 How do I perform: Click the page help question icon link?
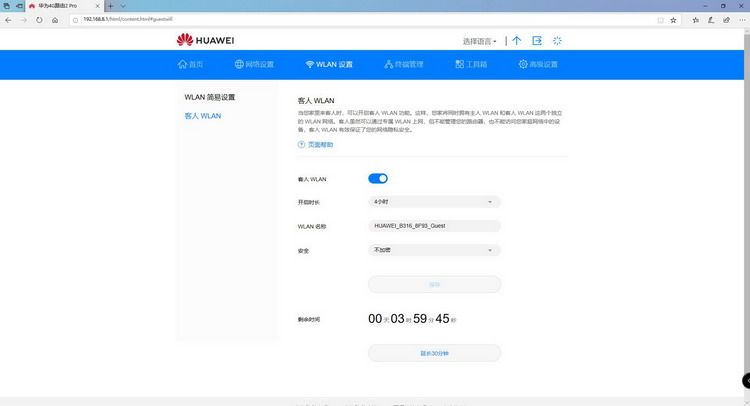click(316, 144)
